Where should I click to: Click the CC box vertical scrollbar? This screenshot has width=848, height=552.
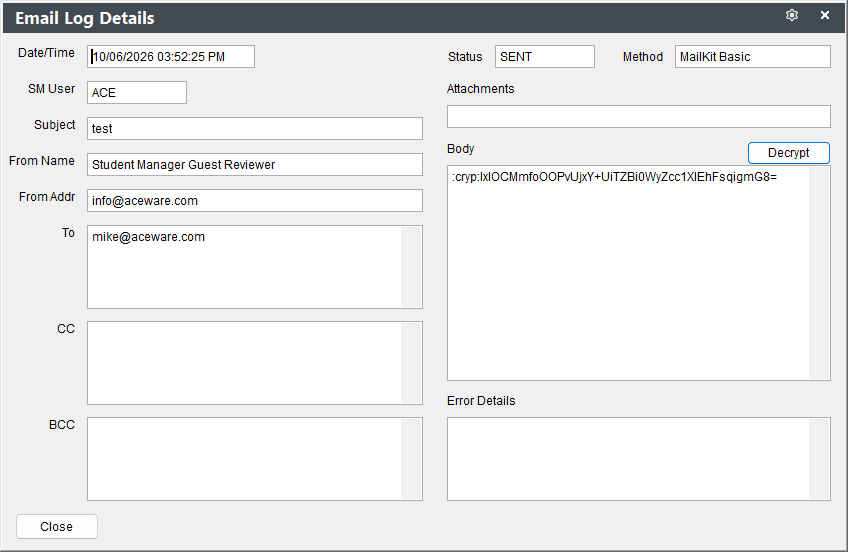click(x=411, y=363)
